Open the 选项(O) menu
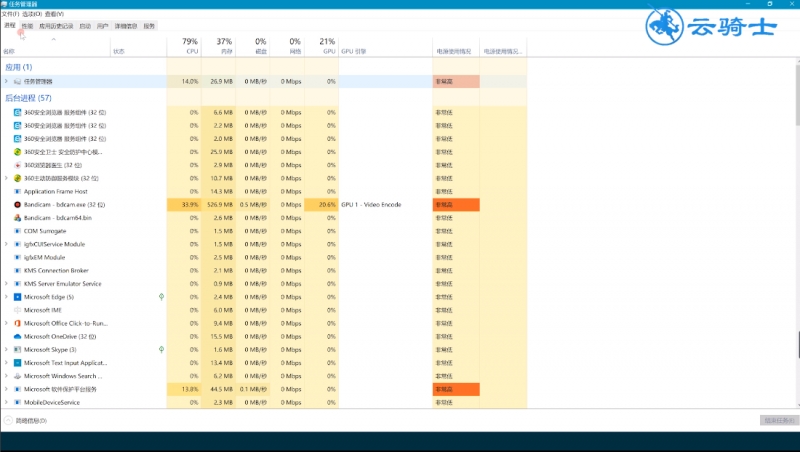This screenshot has height=452, width=800. [x=32, y=14]
